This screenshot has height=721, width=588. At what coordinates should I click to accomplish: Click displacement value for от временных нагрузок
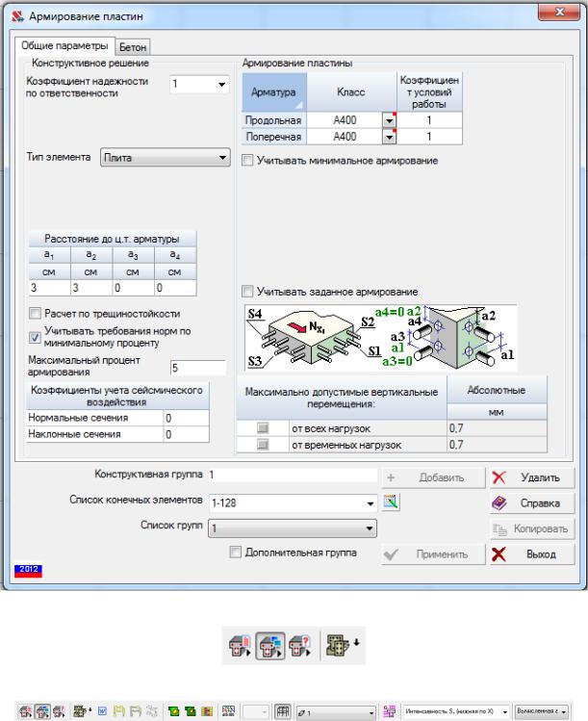[x=497, y=445]
